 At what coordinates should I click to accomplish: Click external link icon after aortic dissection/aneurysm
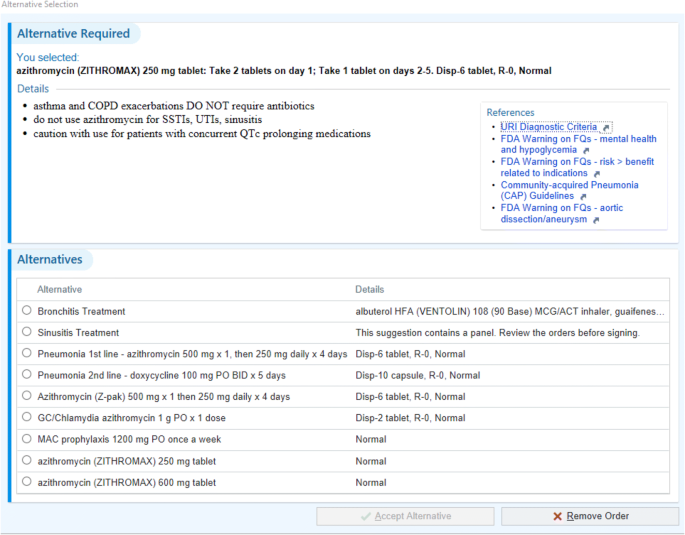pyautogui.click(x=596, y=220)
